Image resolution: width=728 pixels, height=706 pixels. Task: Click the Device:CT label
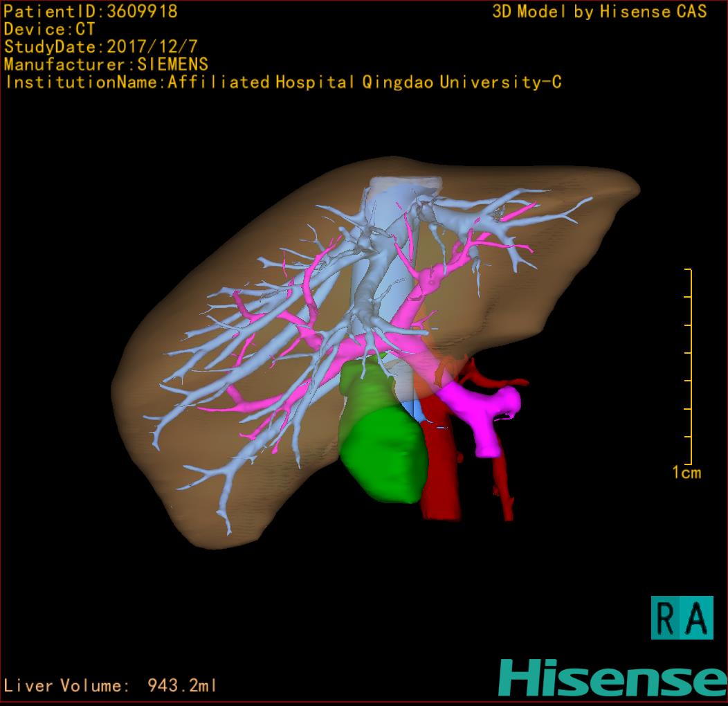pos(49,29)
